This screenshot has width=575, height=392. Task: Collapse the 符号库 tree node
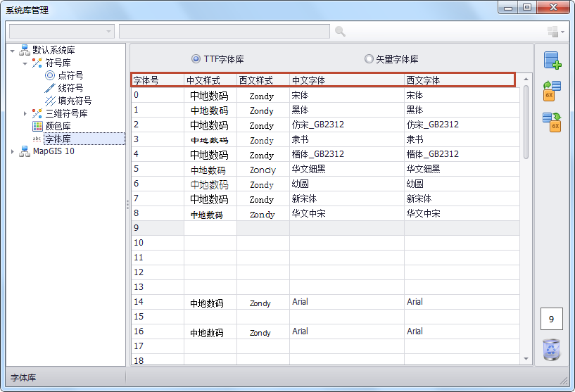tap(25, 63)
